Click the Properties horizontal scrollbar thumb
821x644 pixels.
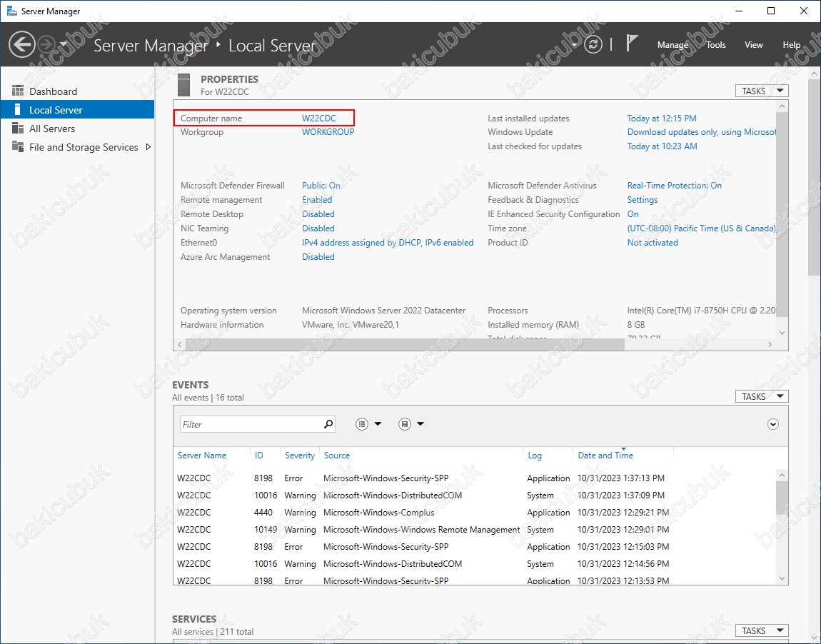point(405,344)
